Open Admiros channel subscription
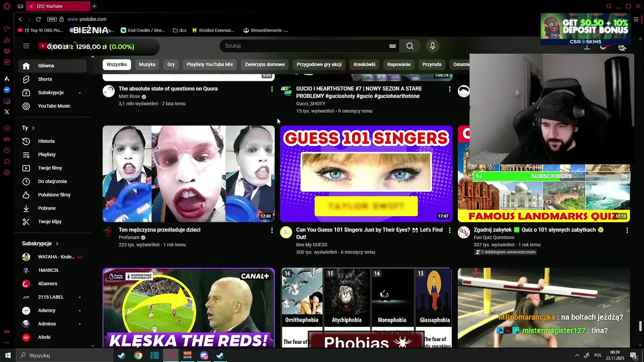This screenshot has height=362, width=644. pos(52,324)
